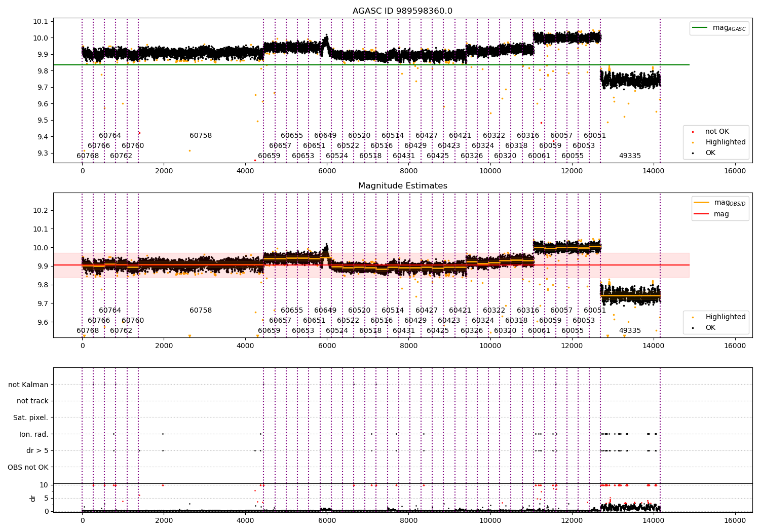Screen dimensions: 760x532
Task: Click the green mag AGASC legend line
Action: pos(700,28)
